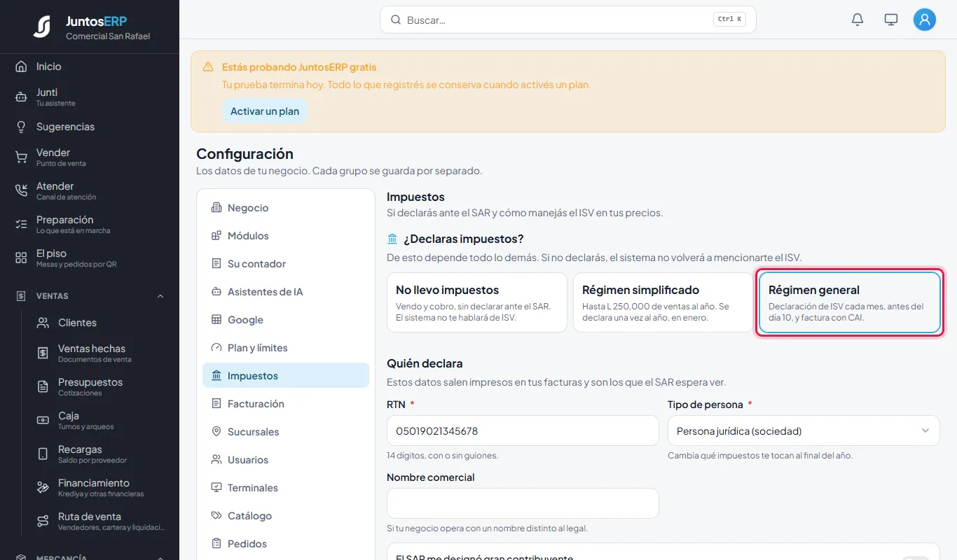Open Terminales settings tab
This screenshot has height=560, width=957.
click(x=286, y=488)
